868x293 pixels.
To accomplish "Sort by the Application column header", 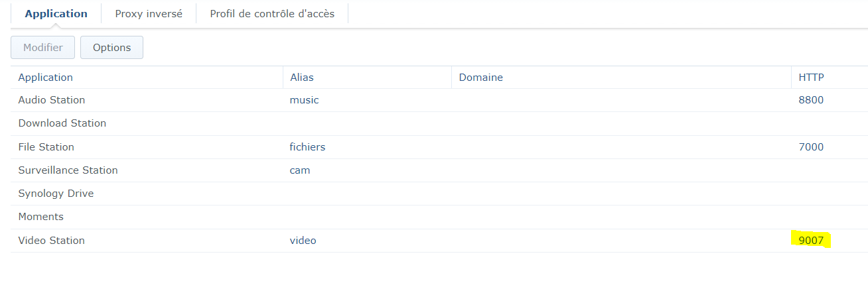I will click(46, 78).
